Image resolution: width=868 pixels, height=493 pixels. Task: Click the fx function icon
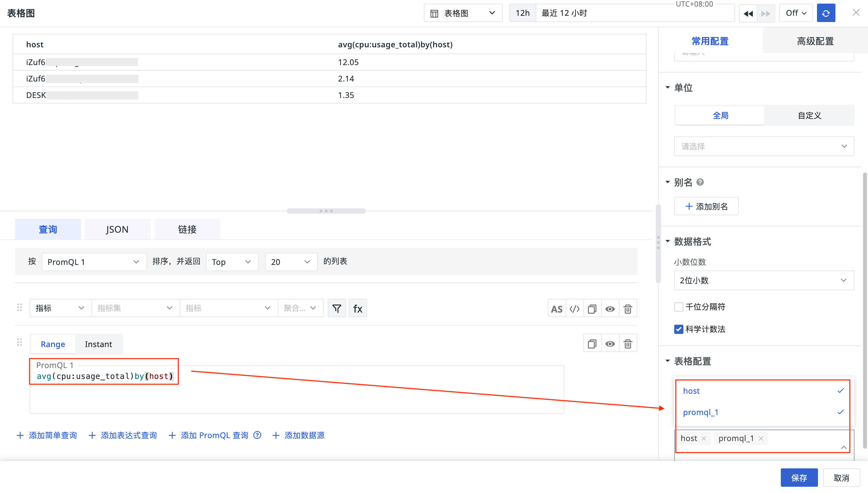[x=358, y=308]
